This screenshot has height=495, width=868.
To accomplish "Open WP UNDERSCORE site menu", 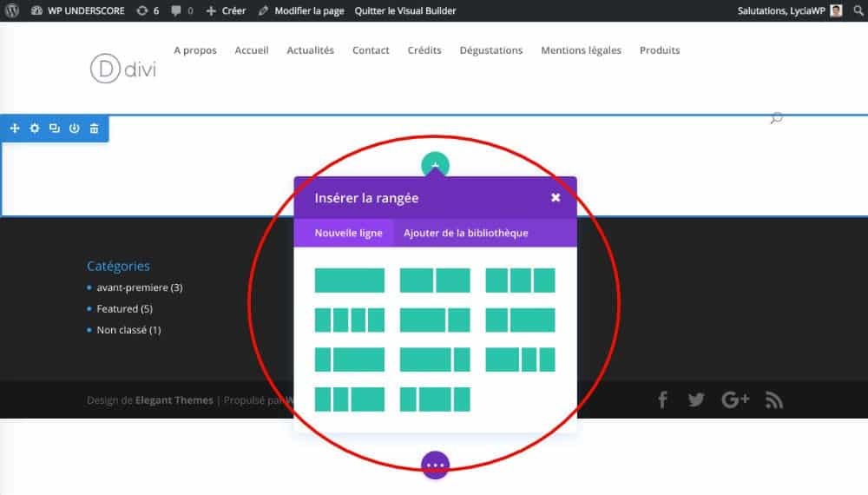I will click(x=78, y=10).
